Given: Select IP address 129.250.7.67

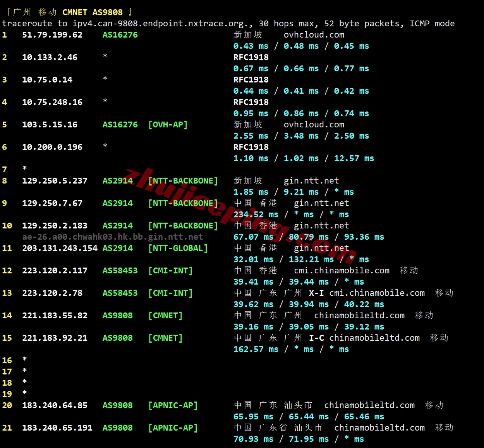Looking at the screenshot, I should (52, 203).
